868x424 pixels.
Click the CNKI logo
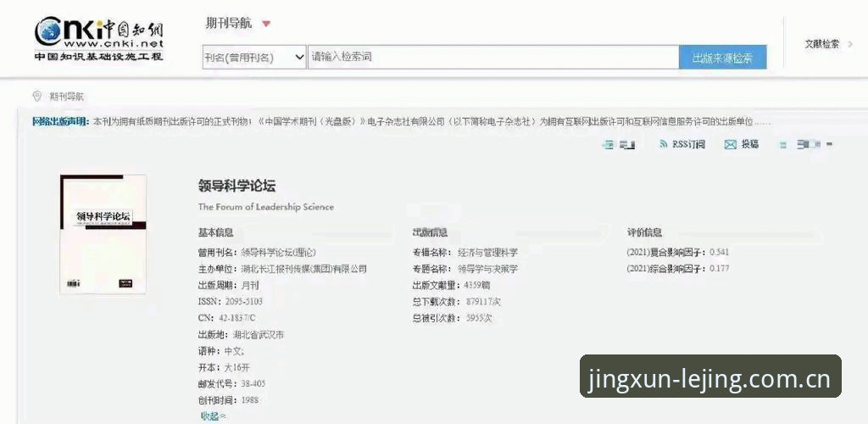99,39
